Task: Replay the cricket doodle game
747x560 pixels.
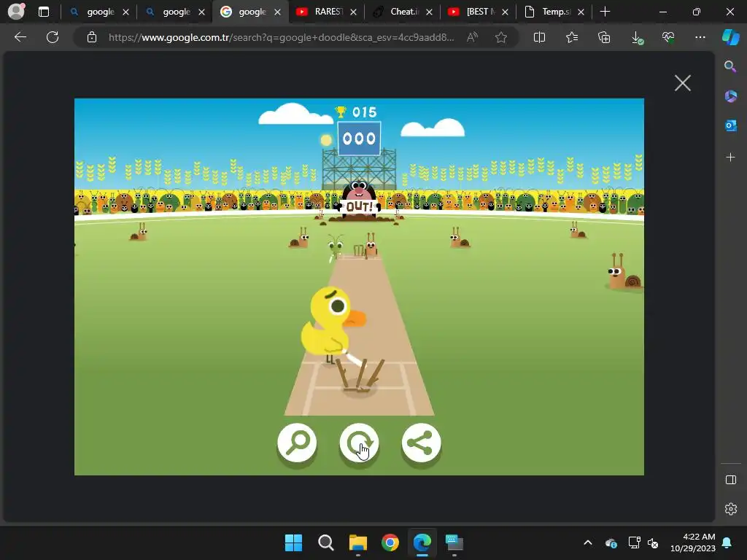Action: (359, 443)
